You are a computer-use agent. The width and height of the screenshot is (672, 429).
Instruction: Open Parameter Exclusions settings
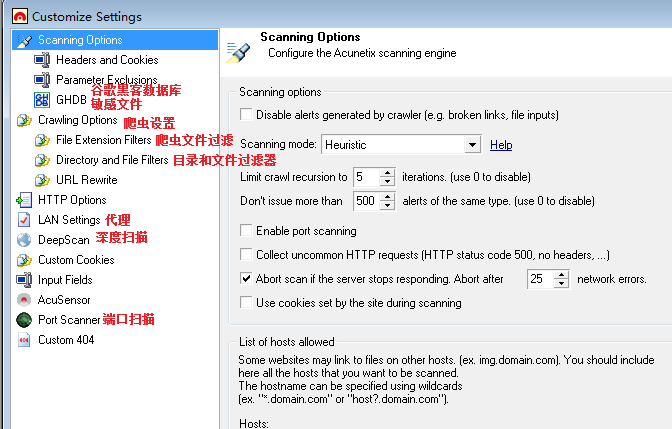pyautogui.click(x=107, y=80)
